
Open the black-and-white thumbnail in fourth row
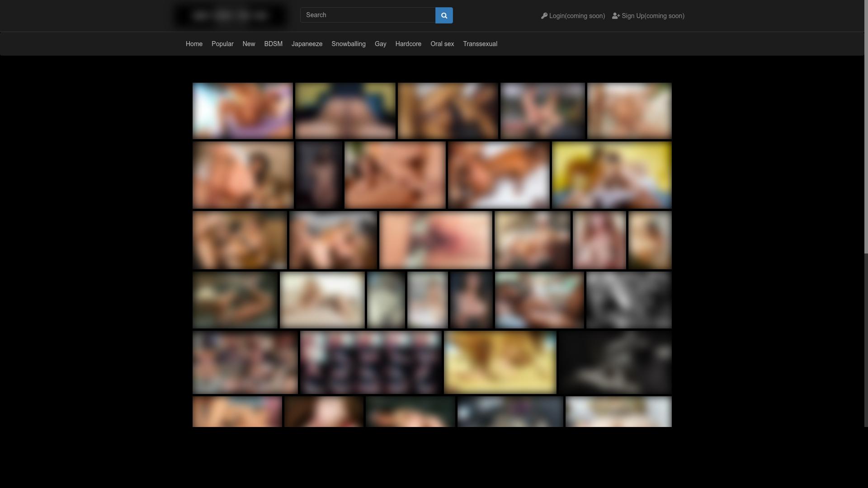628,300
